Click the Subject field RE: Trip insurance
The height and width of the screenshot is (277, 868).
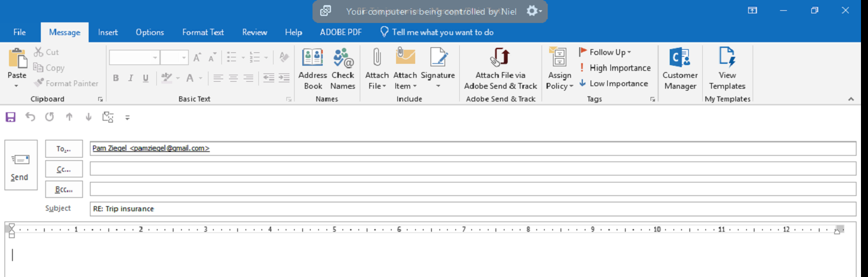click(x=473, y=209)
